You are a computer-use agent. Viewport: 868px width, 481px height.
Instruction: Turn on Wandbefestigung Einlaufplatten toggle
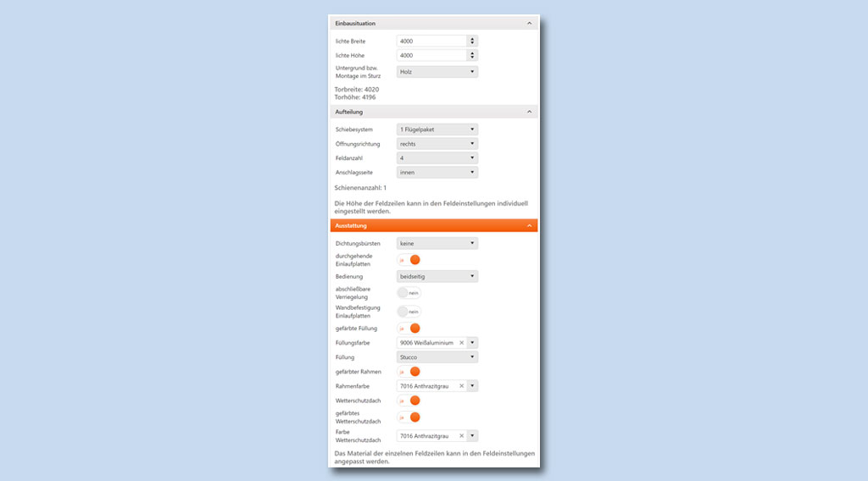pos(409,312)
